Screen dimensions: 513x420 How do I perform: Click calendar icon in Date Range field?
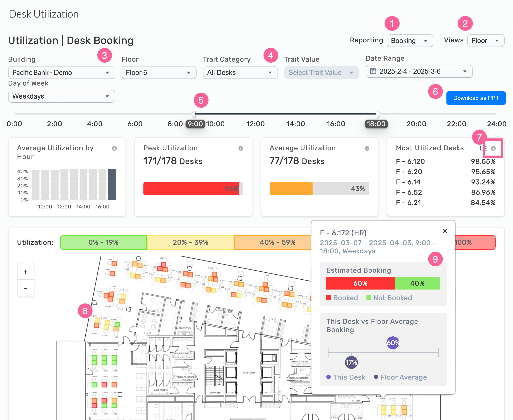coord(373,71)
